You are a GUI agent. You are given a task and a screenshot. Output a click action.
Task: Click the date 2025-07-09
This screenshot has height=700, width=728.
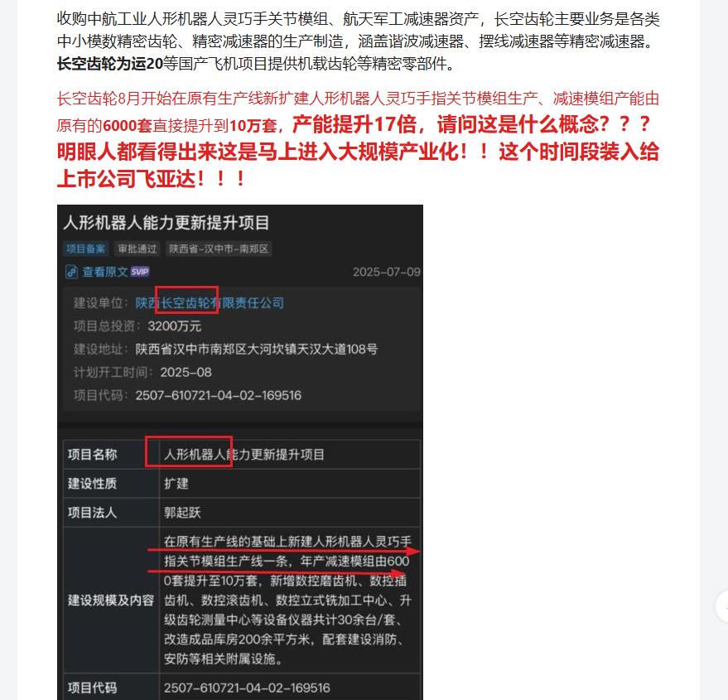[x=386, y=272]
